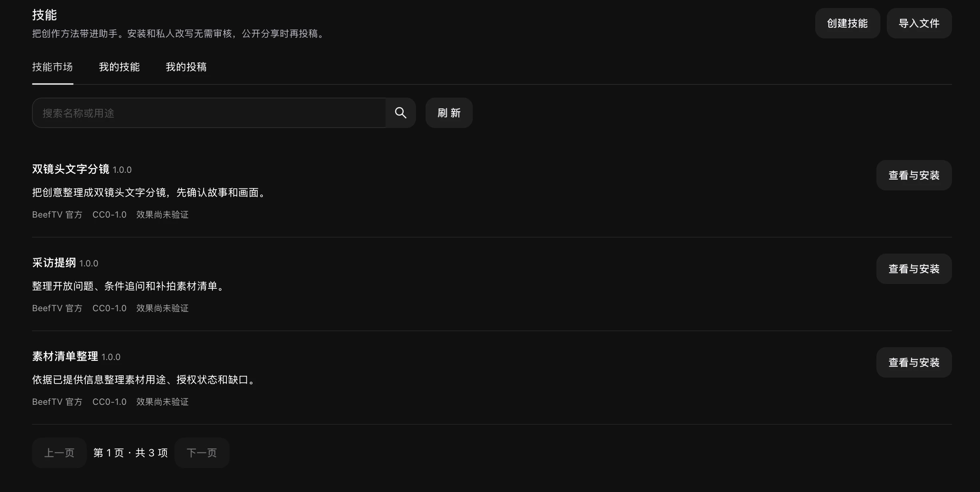View and install 双镜头文字分镜 skill
The image size is (980, 492).
pos(914,175)
